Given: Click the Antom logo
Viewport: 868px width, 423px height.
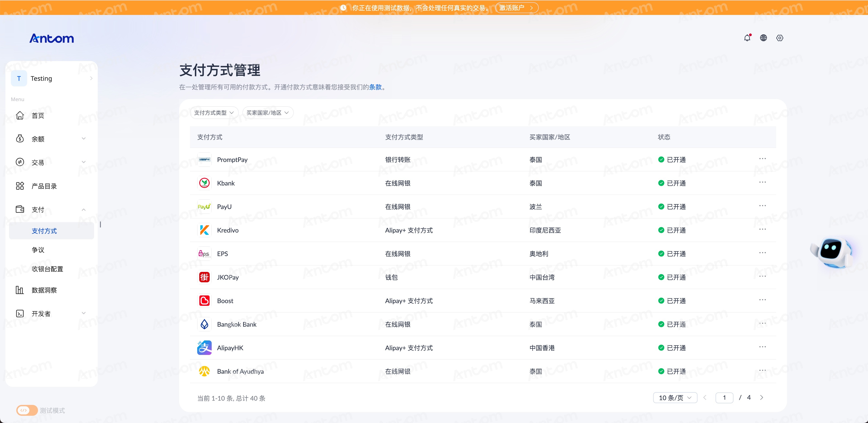Looking at the screenshot, I should click(x=52, y=38).
